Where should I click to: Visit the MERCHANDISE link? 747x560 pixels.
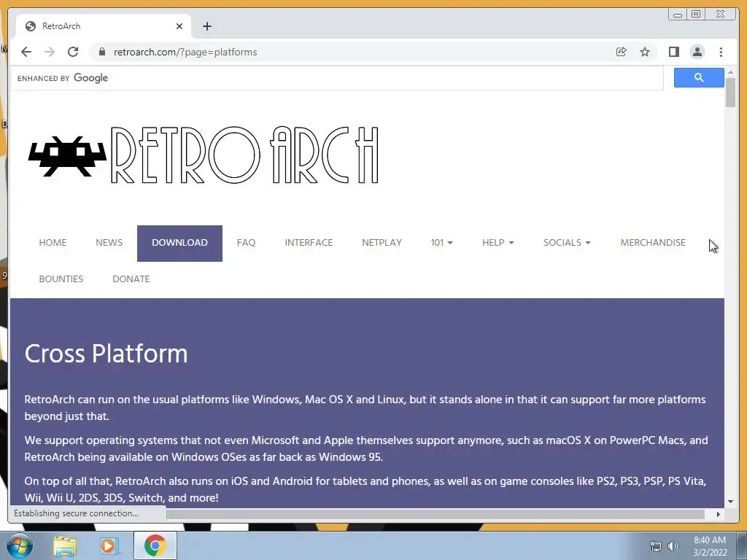click(x=653, y=242)
